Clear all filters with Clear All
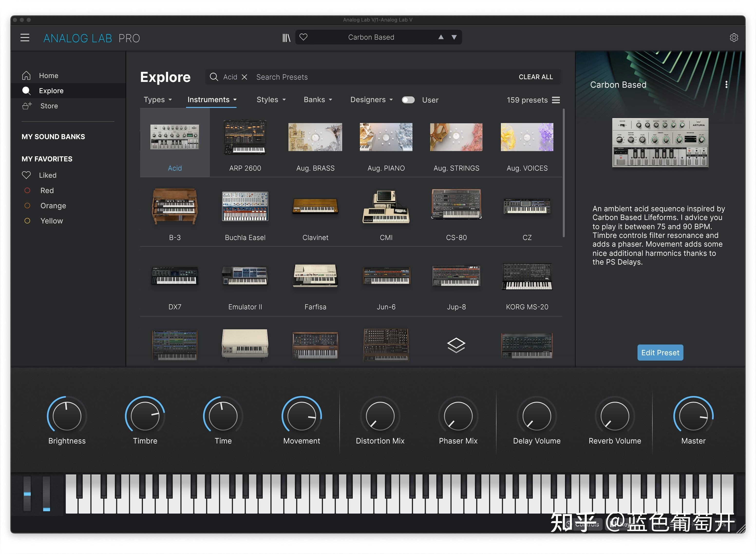The width and height of the screenshot is (756, 554). [x=535, y=77]
